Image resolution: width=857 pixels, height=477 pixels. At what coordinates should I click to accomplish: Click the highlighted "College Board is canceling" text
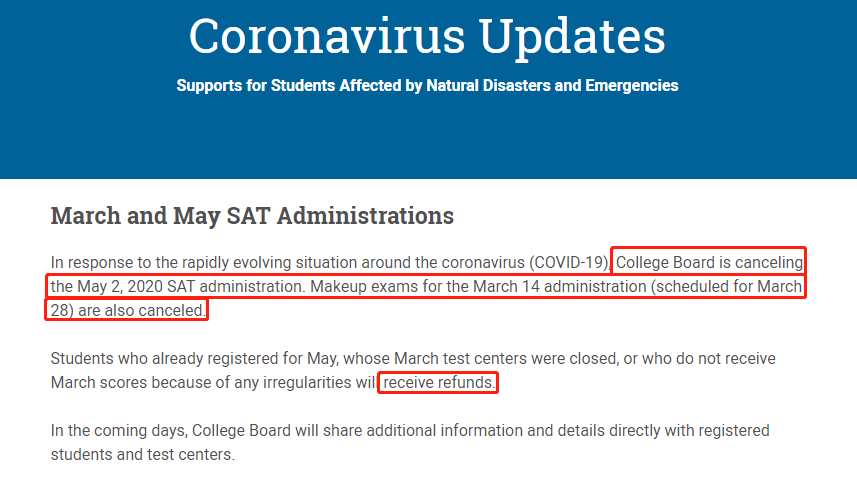(709, 263)
